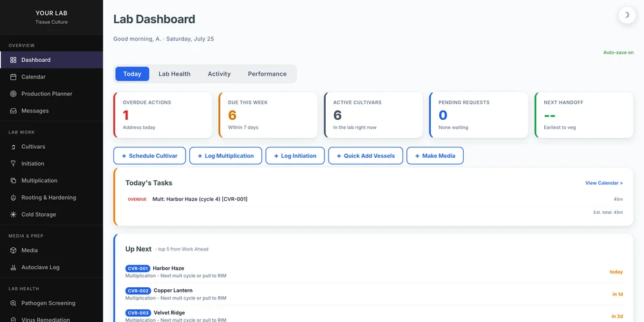Open the Activity tab
Image resolution: width=644 pixels, height=322 pixels.
tap(219, 74)
